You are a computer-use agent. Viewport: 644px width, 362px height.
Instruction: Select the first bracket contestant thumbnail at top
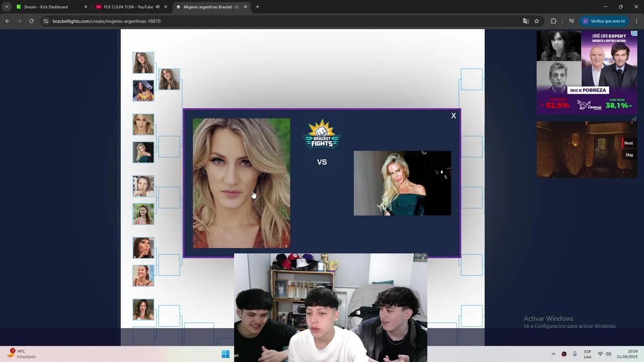tap(143, 63)
